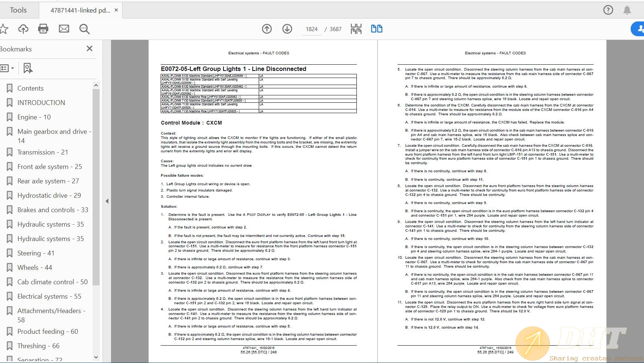Open the find text magnifier tool
Image resolution: width=644 pixels, height=363 pixels.
pos(84,29)
